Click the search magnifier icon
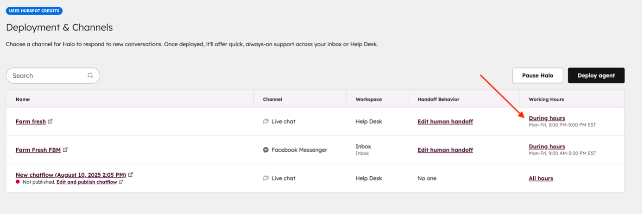The image size is (644, 216). [90, 76]
